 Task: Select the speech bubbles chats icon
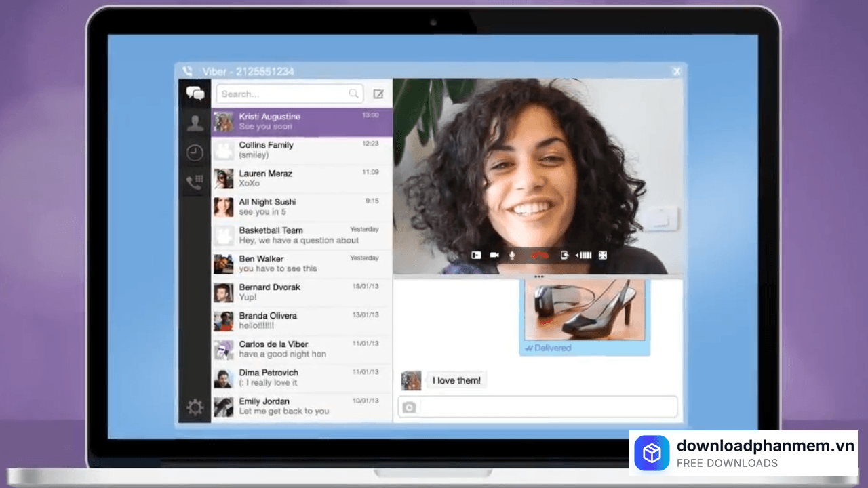(195, 93)
